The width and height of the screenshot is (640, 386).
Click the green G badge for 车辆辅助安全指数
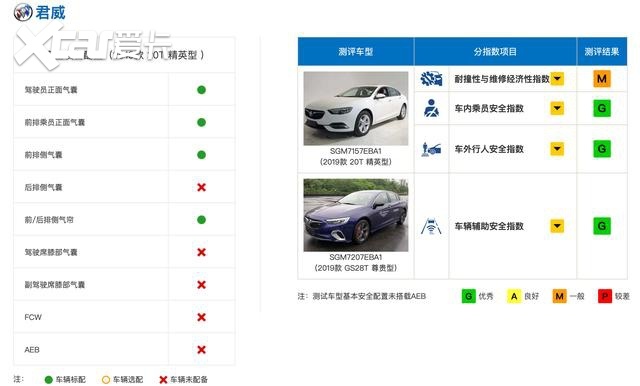[x=602, y=226]
